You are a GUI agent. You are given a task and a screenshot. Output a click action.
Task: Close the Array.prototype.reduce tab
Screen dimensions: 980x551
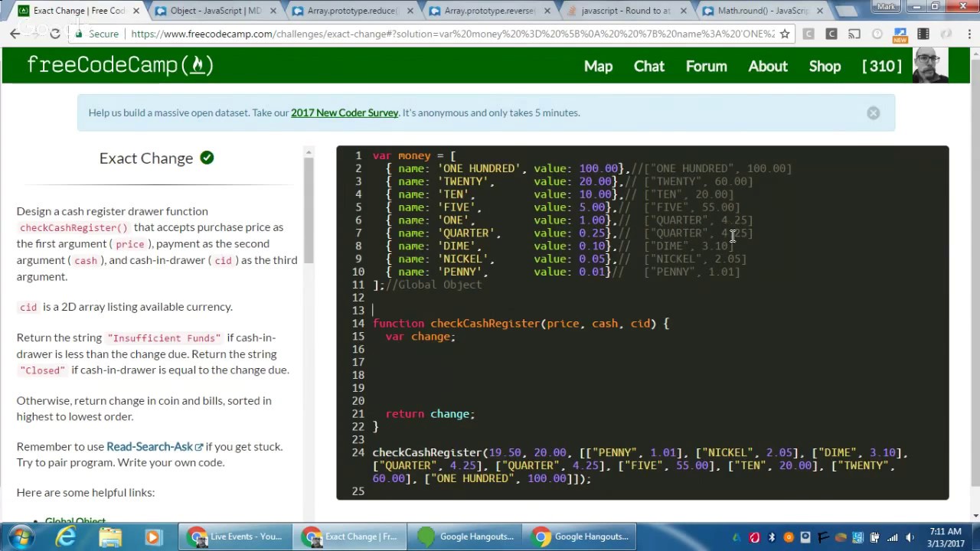[x=410, y=11]
